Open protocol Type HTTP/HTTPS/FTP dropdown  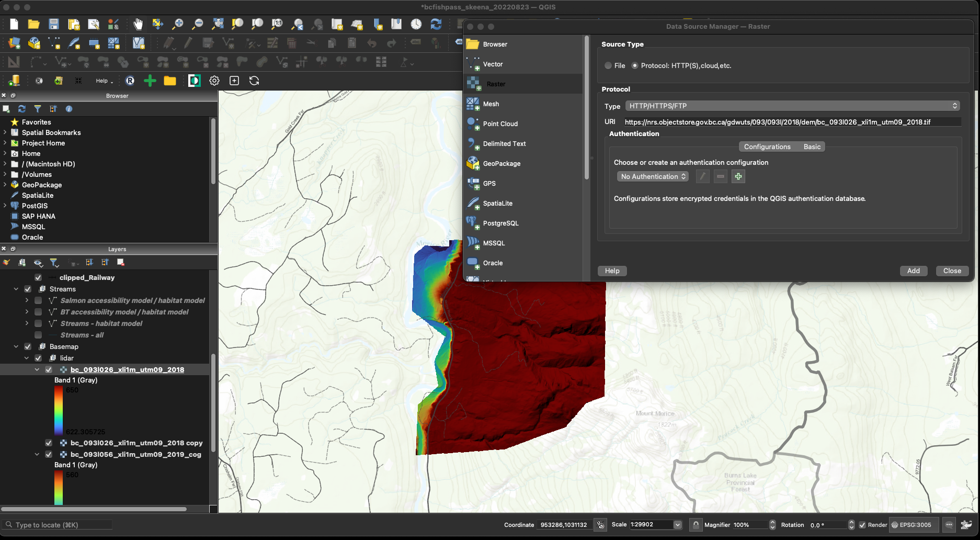(x=792, y=106)
